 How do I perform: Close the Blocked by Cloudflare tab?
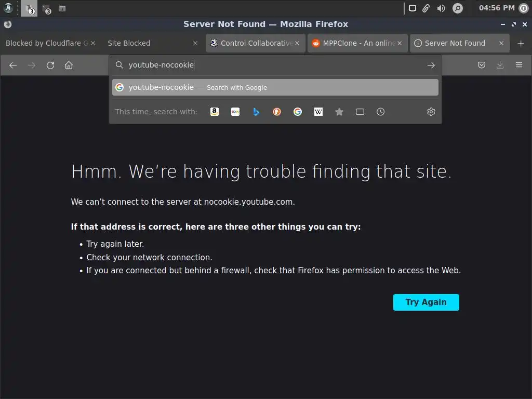pyautogui.click(x=93, y=43)
